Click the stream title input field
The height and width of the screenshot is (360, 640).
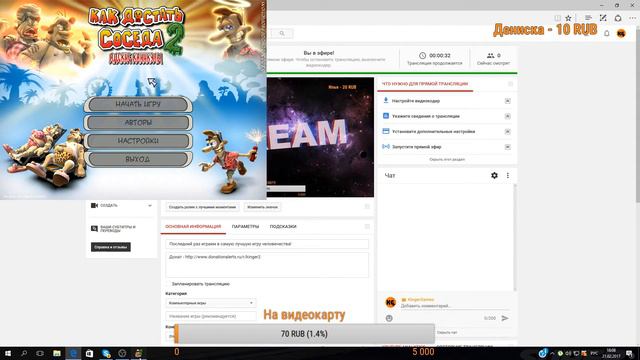pos(267,244)
